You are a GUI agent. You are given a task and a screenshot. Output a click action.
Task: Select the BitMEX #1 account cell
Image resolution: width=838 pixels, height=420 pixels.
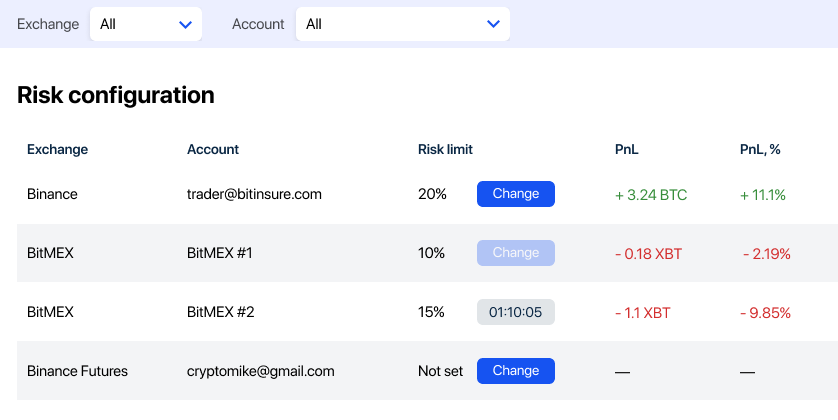pyautogui.click(x=220, y=253)
